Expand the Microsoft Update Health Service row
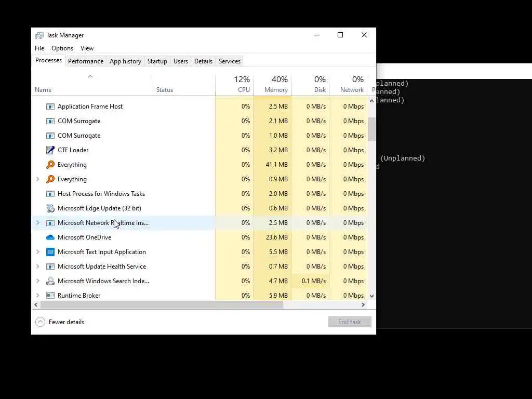This screenshot has width=532, height=399. pos(37,267)
